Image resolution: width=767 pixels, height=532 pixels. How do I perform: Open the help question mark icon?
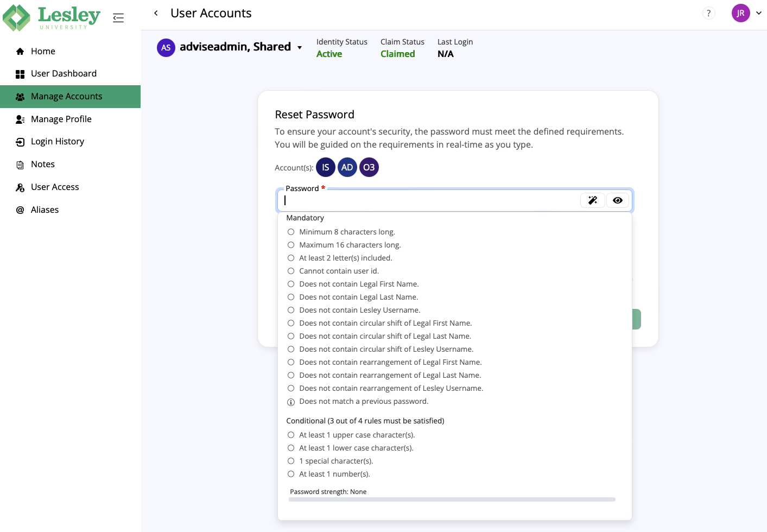coord(708,13)
